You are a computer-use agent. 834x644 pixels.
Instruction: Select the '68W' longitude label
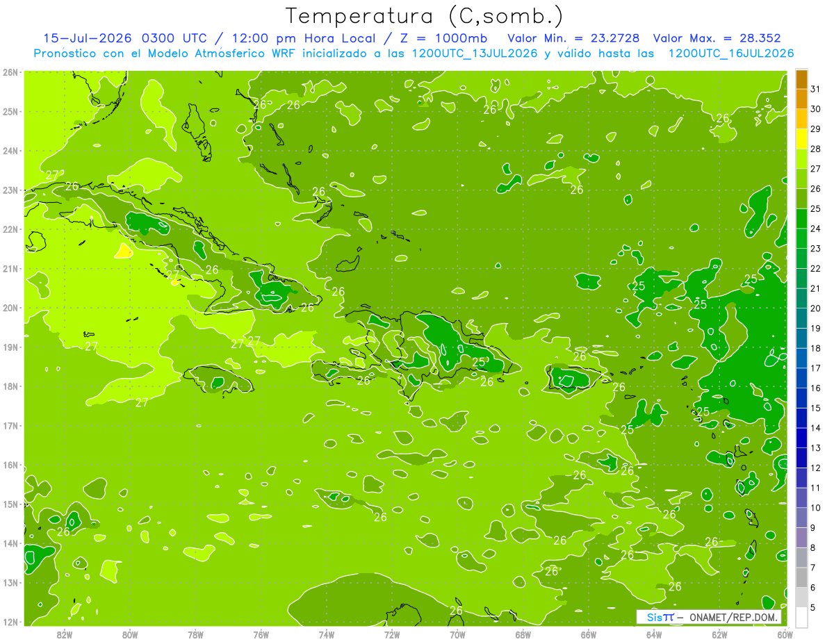pyautogui.click(x=523, y=634)
